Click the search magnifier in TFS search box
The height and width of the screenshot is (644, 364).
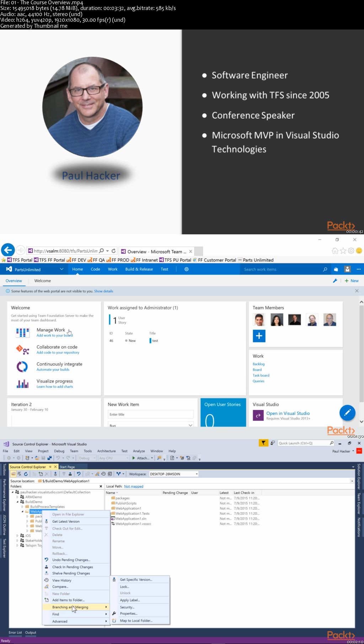click(325, 270)
